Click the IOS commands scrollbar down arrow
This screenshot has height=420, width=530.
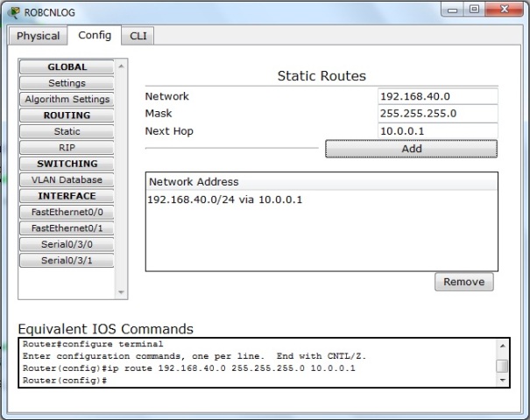pyautogui.click(x=502, y=381)
